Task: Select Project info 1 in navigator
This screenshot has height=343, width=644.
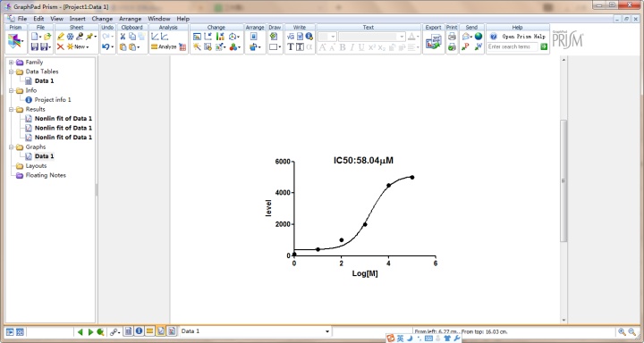Action: 53,100
